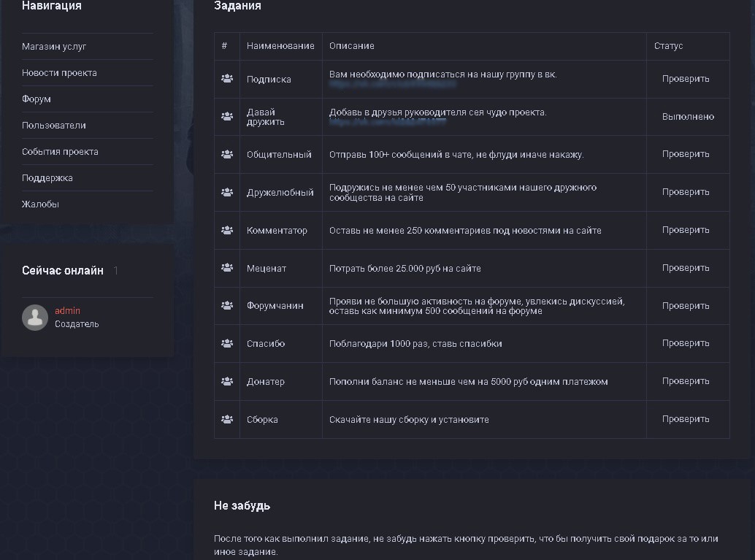
Task: Click the group icon beside Общительный task
Action: pos(227,154)
